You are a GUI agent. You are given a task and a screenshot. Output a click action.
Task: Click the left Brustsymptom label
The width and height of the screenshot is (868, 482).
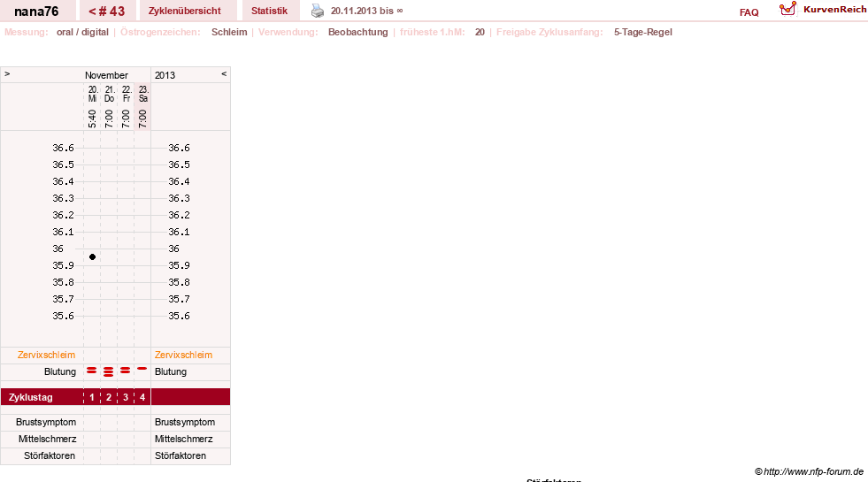tap(46, 422)
